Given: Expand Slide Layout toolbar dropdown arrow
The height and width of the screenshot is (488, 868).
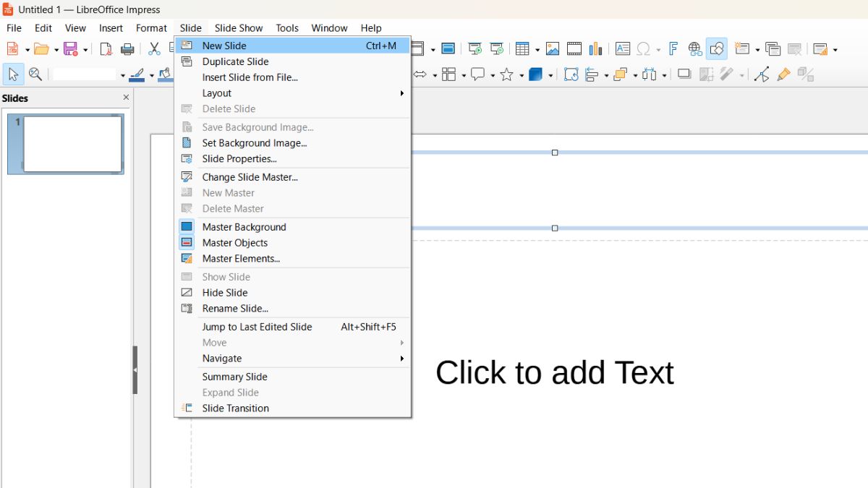Looking at the screenshot, I should click(835, 50).
